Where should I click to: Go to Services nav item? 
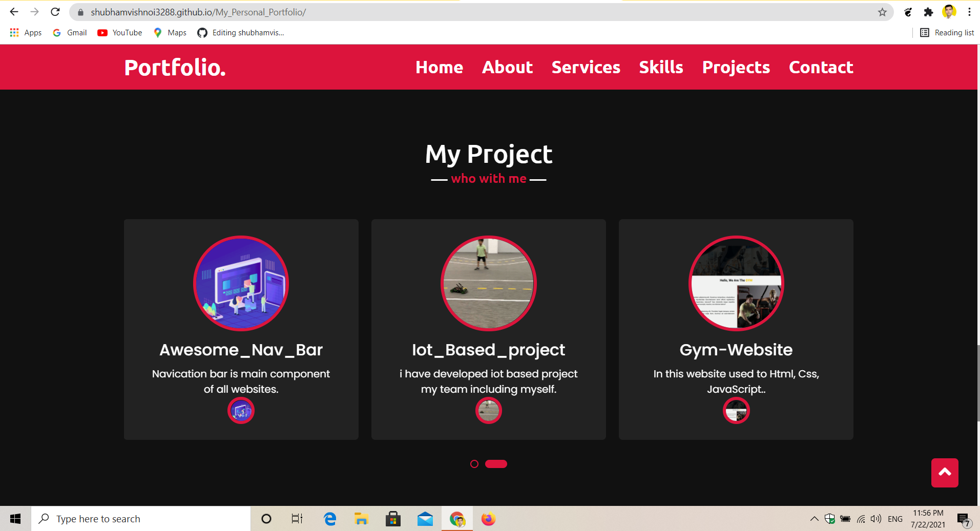(586, 67)
